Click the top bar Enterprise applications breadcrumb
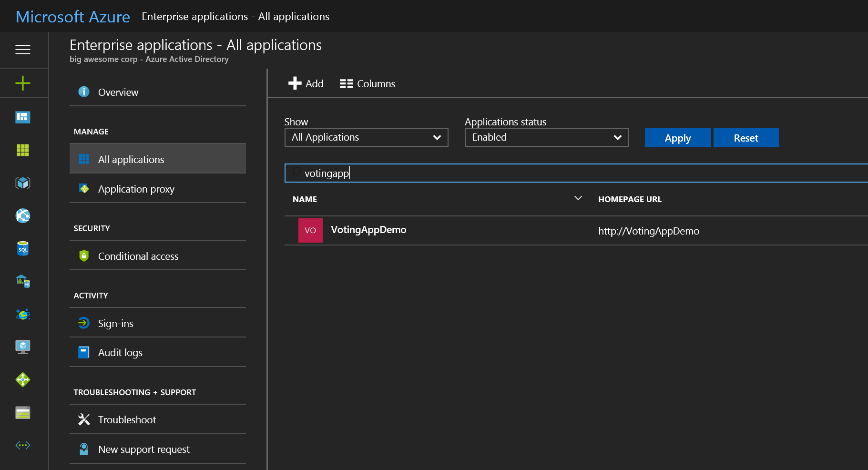 tap(235, 16)
